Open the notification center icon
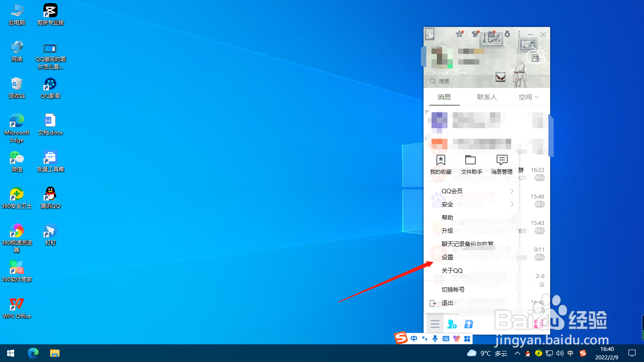 [632, 353]
